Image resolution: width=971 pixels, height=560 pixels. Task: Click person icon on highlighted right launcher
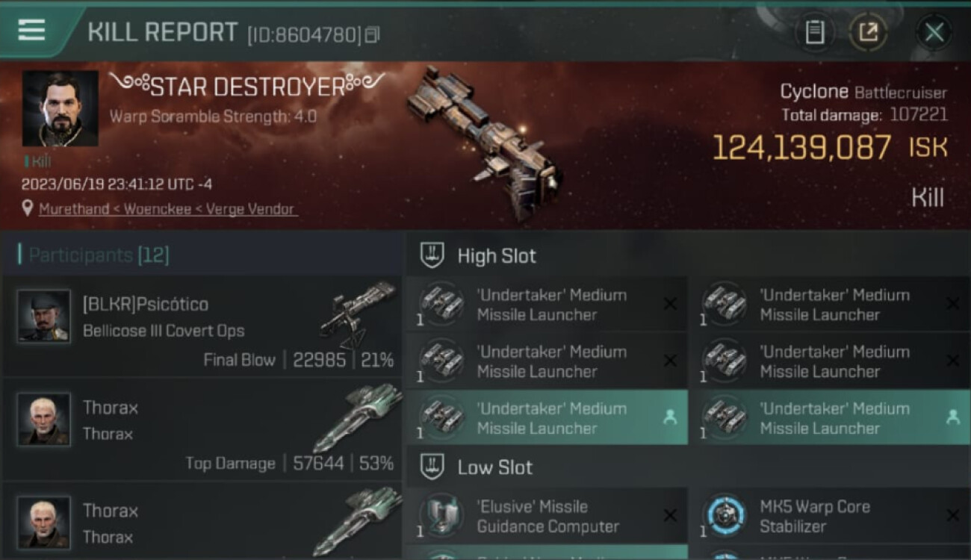tap(953, 417)
